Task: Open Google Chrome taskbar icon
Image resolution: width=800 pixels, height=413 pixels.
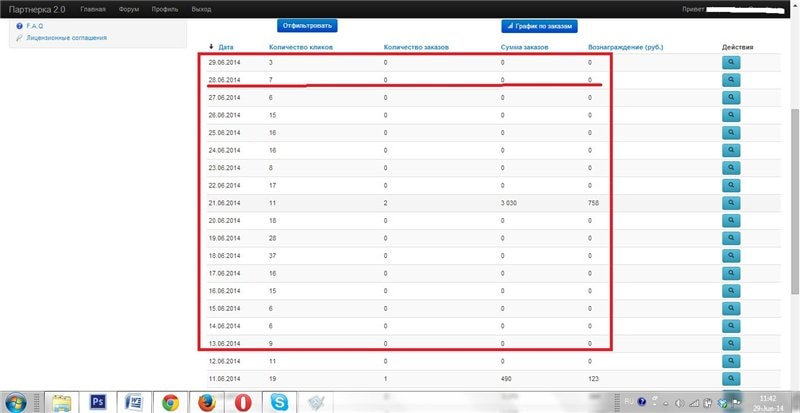Action: 170,402
